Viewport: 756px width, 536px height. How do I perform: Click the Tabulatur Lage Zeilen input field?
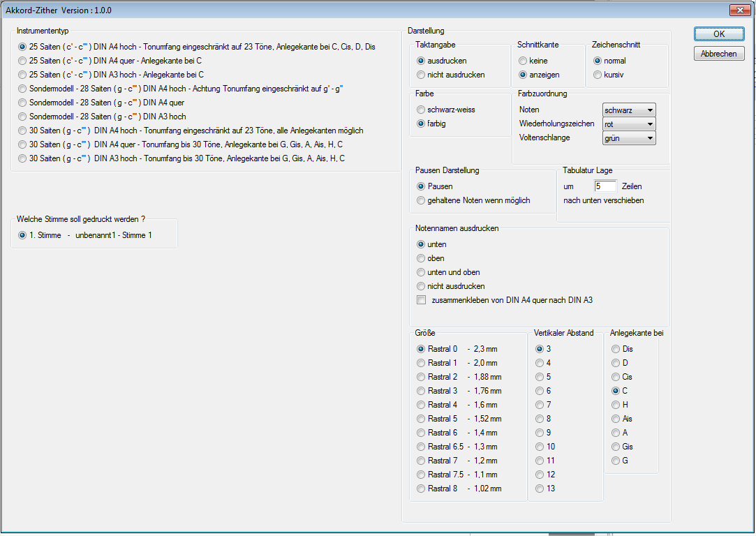tap(605, 186)
